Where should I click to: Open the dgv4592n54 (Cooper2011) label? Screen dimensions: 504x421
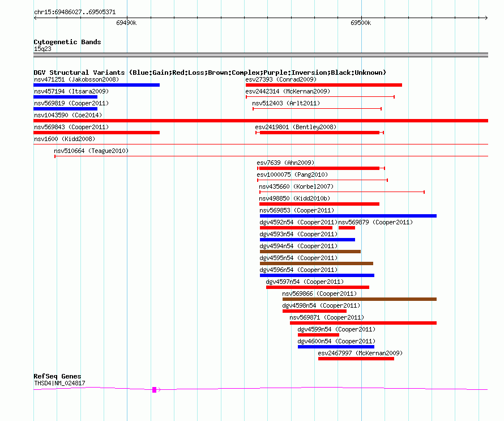coord(298,222)
